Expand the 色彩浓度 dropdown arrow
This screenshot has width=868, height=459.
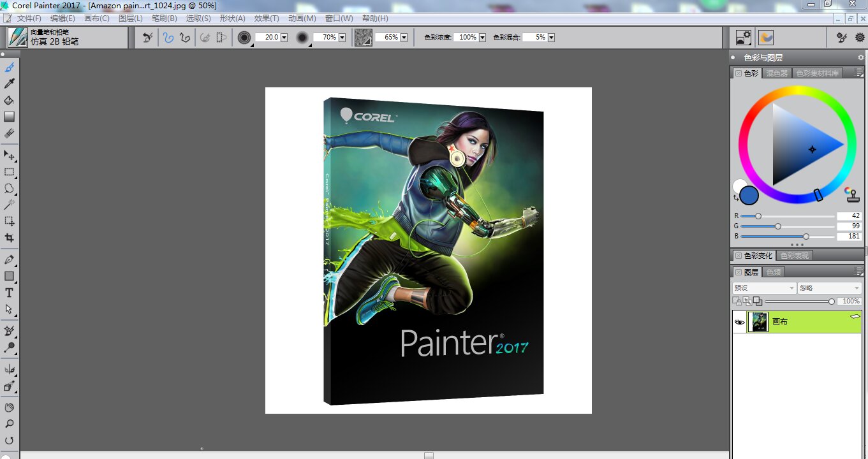click(482, 38)
